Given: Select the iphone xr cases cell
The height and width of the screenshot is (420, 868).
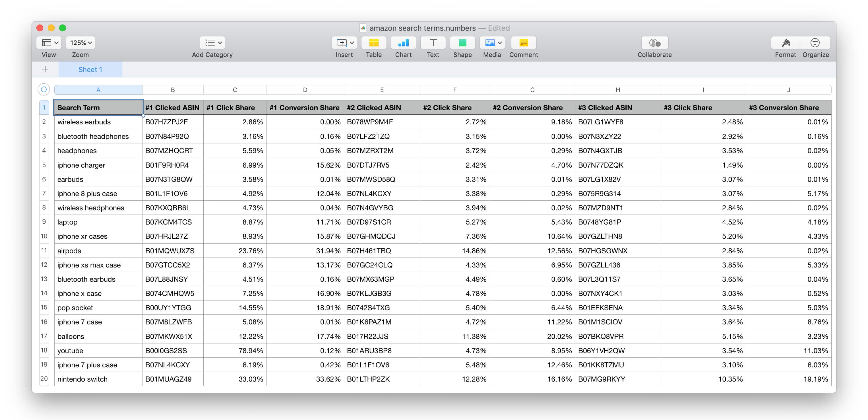Looking at the screenshot, I should coord(98,236).
